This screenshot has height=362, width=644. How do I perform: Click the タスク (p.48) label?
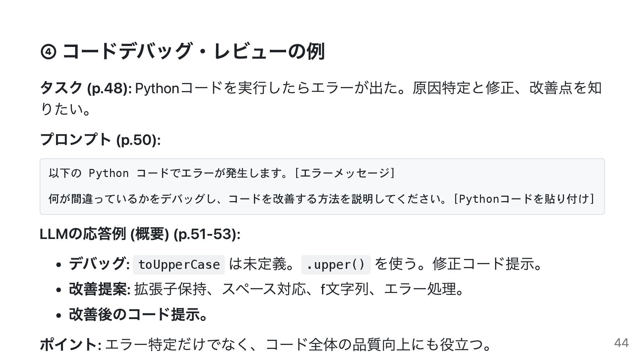[x=86, y=88]
